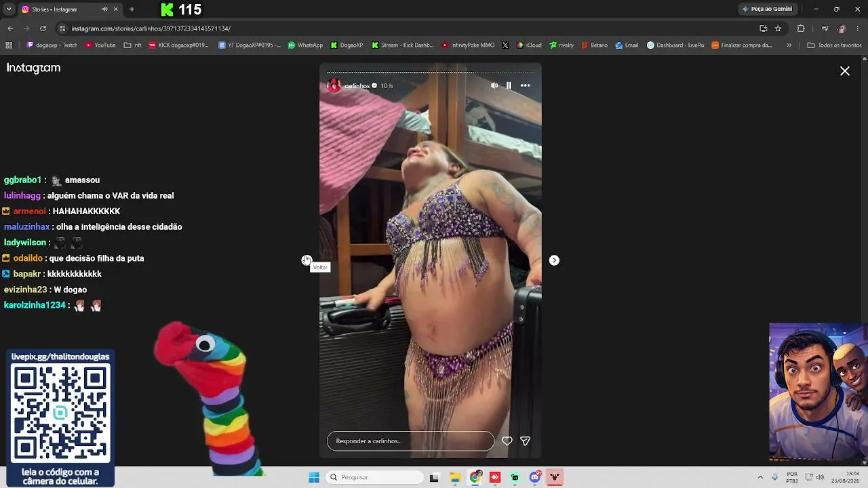Open the Betano bookmark
Image resolution: width=868 pixels, height=488 pixels.
pyautogui.click(x=595, y=45)
